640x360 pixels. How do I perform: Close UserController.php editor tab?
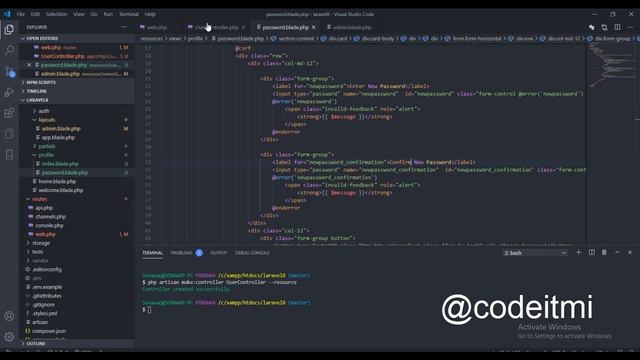(x=244, y=27)
